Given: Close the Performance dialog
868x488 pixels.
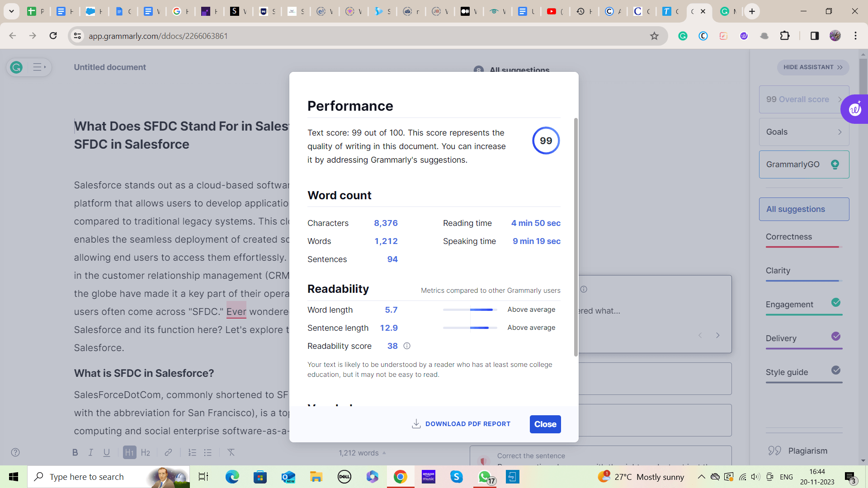Looking at the screenshot, I should (545, 424).
